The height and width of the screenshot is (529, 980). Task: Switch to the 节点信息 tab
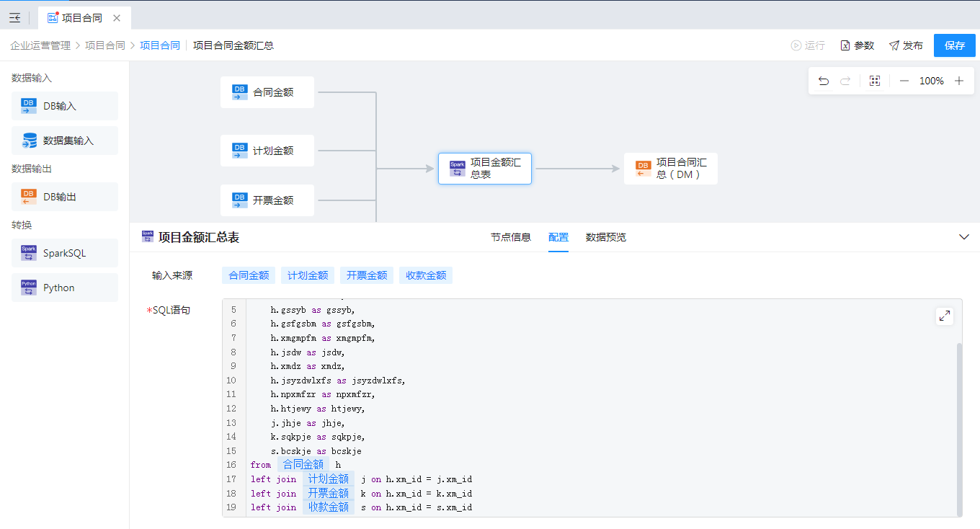pos(511,237)
